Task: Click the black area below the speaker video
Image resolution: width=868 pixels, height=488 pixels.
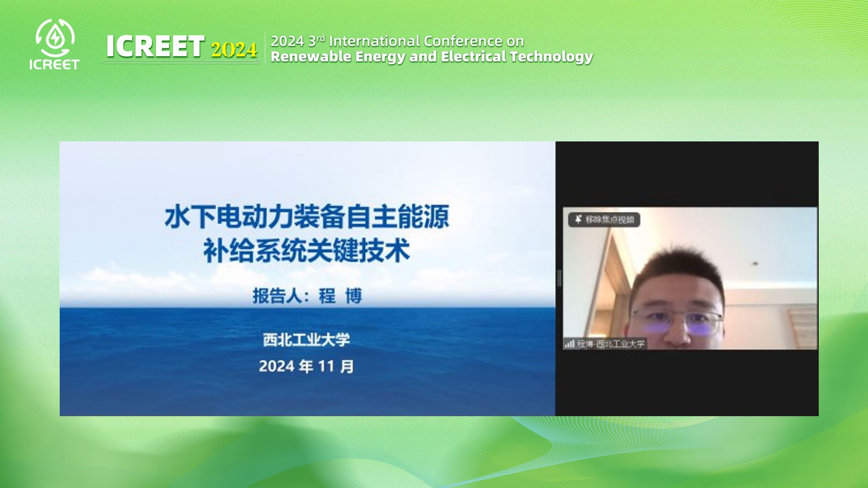Action: point(687,383)
